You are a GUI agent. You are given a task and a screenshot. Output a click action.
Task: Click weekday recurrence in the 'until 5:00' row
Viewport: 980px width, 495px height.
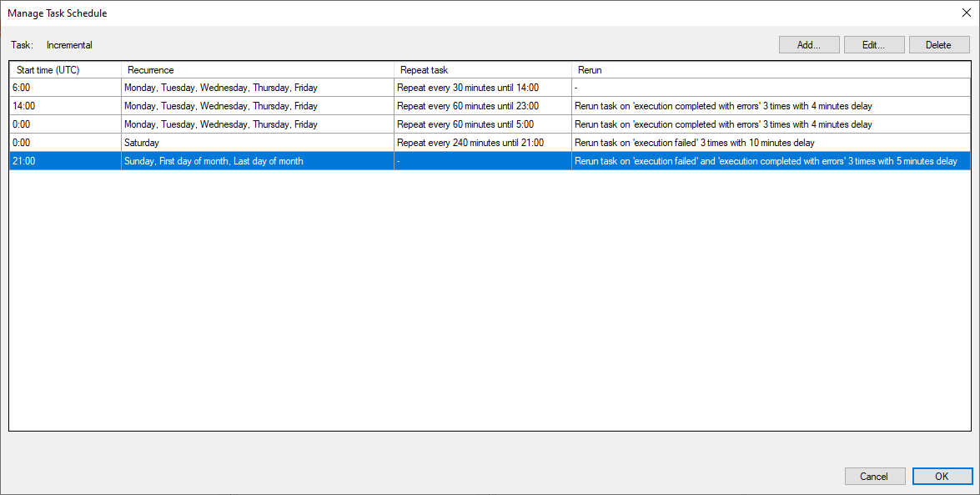click(x=258, y=124)
